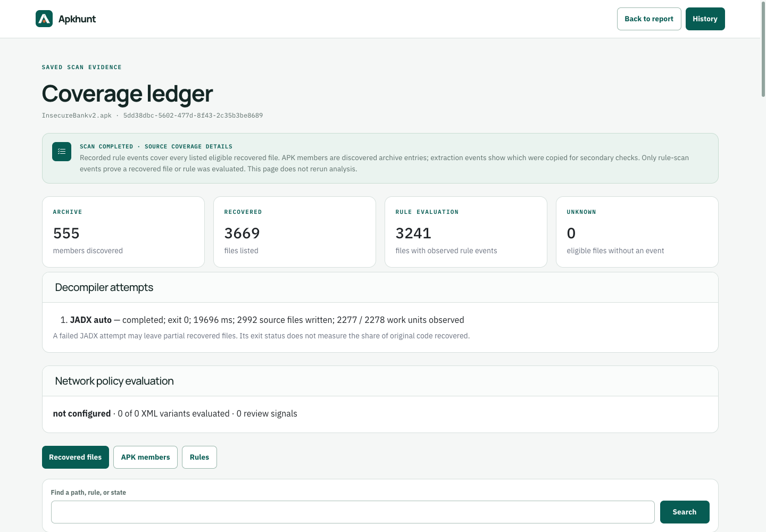
Task: Select the Archive 555 members card
Action: click(x=123, y=232)
